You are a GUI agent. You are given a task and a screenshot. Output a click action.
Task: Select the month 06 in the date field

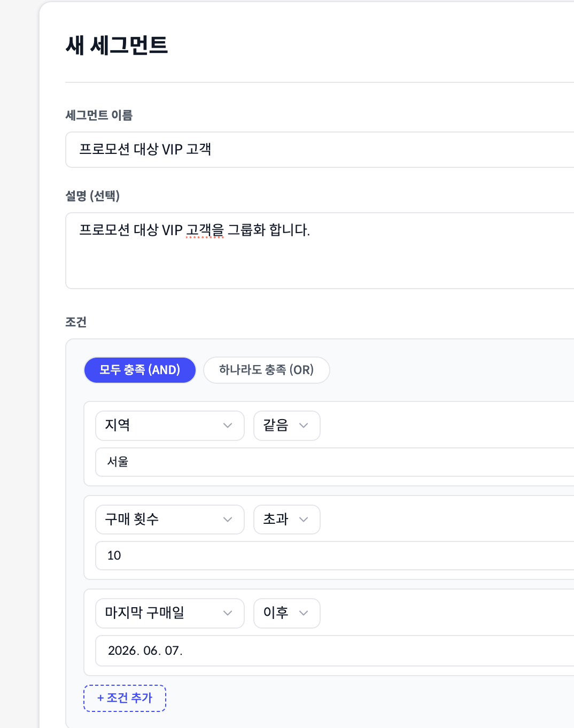(151, 650)
